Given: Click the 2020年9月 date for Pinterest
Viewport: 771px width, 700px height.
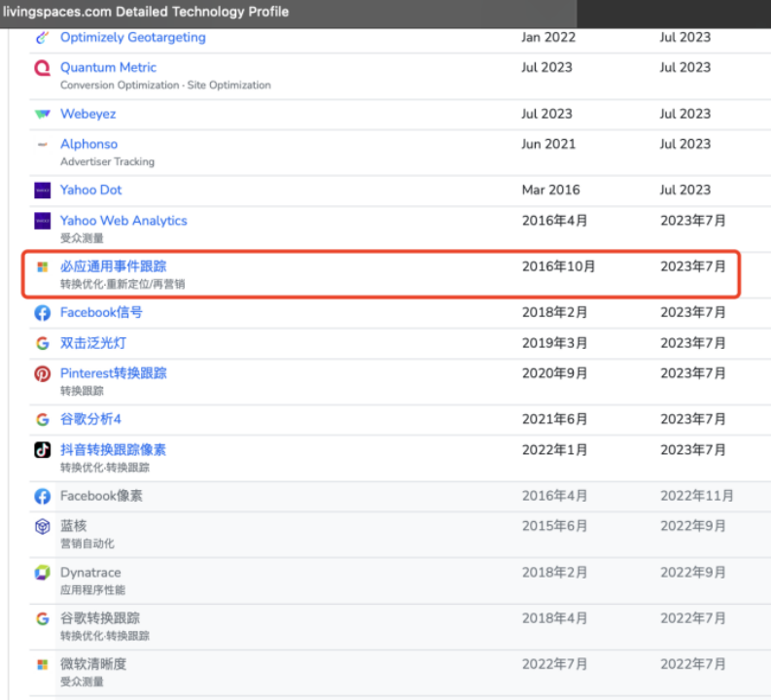Looking at the screenshot, I should pos(554,373).
